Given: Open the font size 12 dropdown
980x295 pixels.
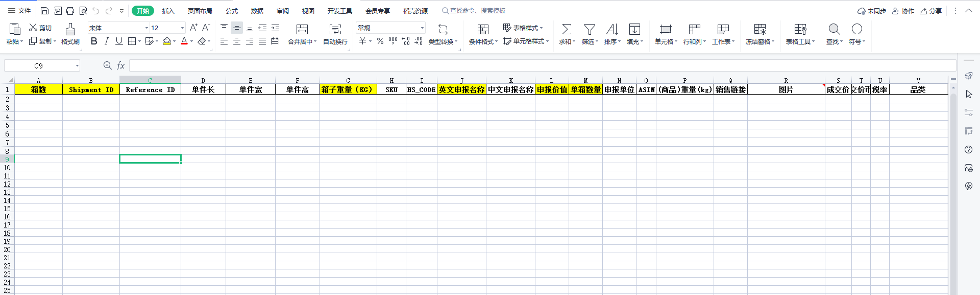Looking at the screenshot, I should coord(182,28).
